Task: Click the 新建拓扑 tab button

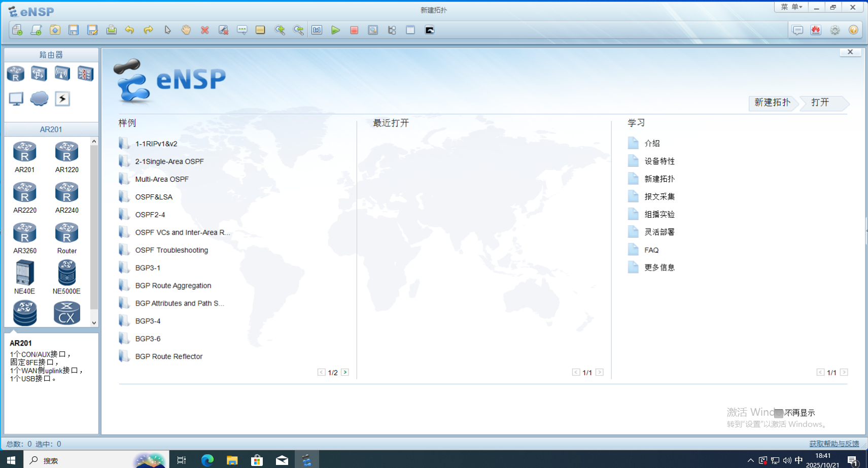Action: 772,103
